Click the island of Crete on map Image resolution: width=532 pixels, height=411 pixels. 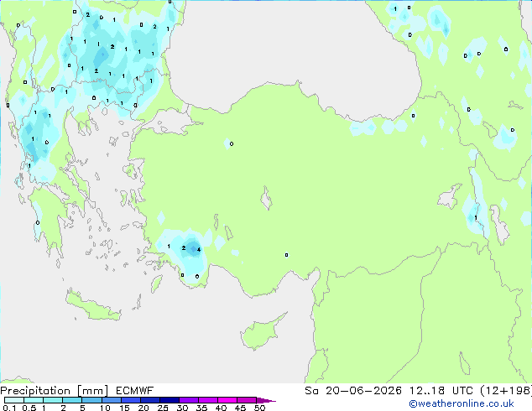tap(93, 305)
